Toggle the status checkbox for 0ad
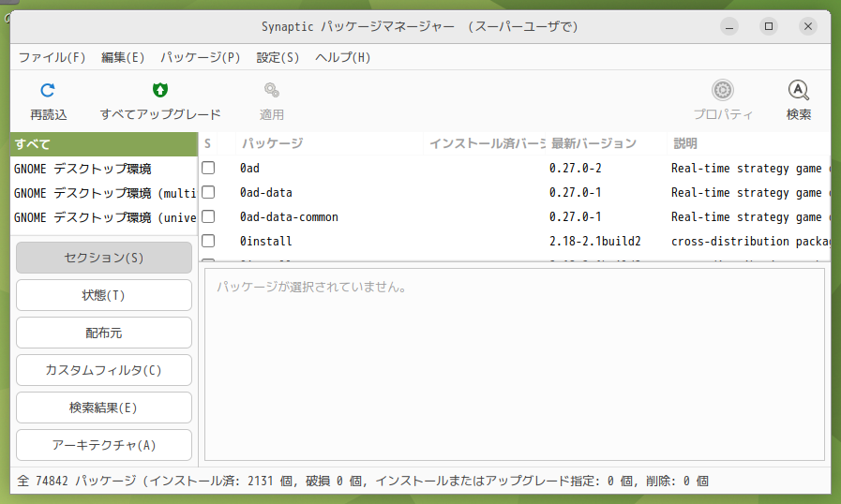The width and height of the screenshot is (841, 504). [208, 168]
